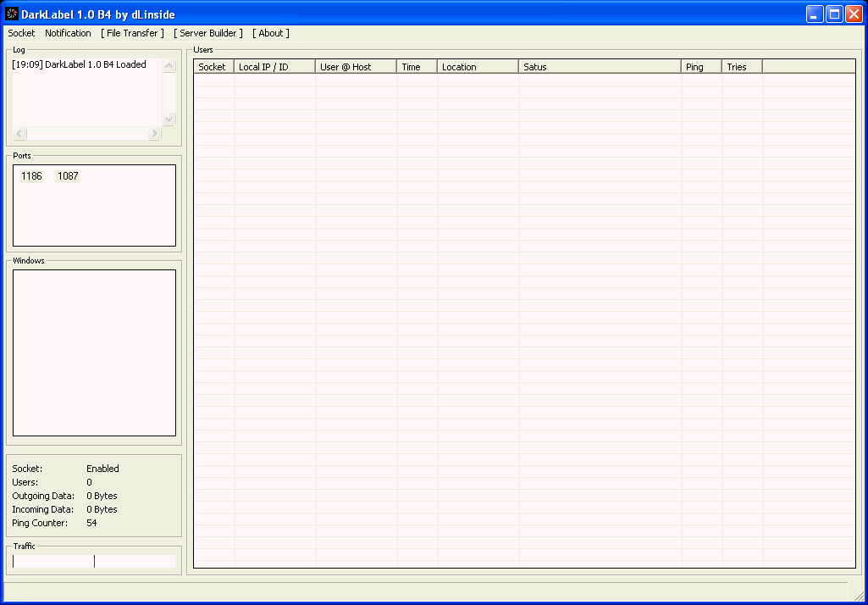Open the Socket menu
Viewport: 868px width, 605px height.
tap(20, 33)
